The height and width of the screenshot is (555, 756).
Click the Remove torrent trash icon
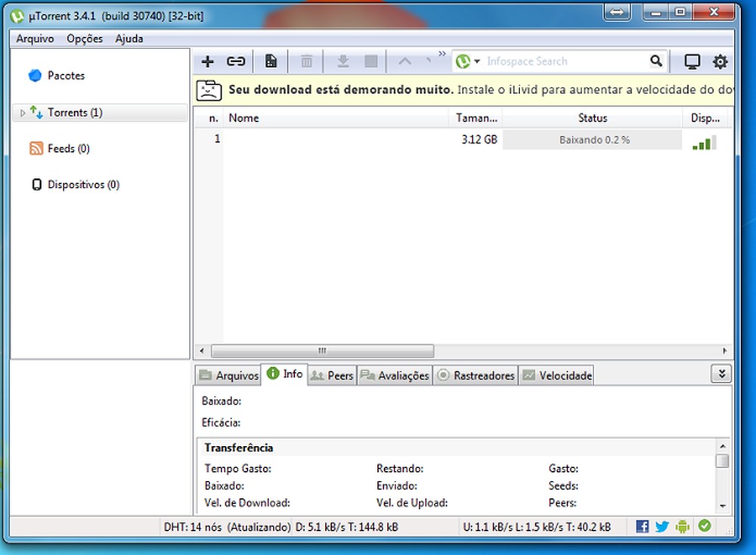click(305, 61)
